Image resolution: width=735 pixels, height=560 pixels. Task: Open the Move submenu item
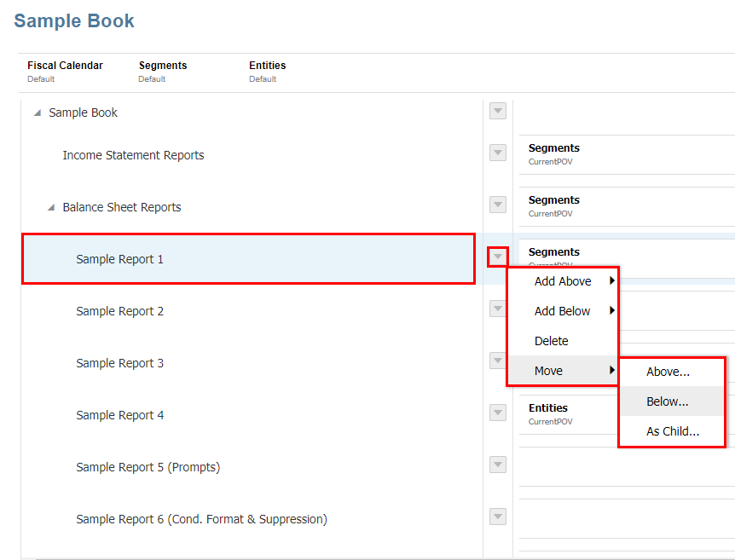(x=549, y=371)
